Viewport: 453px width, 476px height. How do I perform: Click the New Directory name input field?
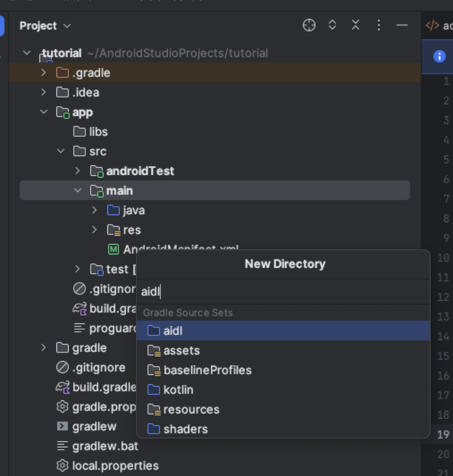pyautogui.click(x=283, y=292)
